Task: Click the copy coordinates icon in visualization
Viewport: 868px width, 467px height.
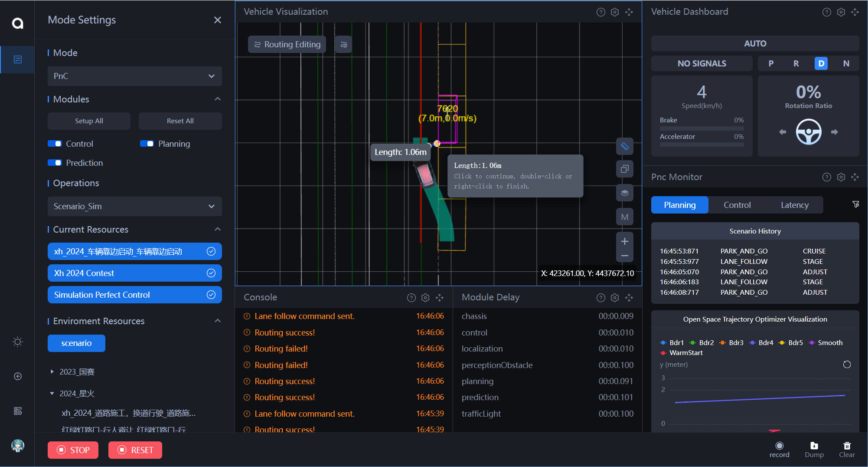Action: click(x=624, y=169)
